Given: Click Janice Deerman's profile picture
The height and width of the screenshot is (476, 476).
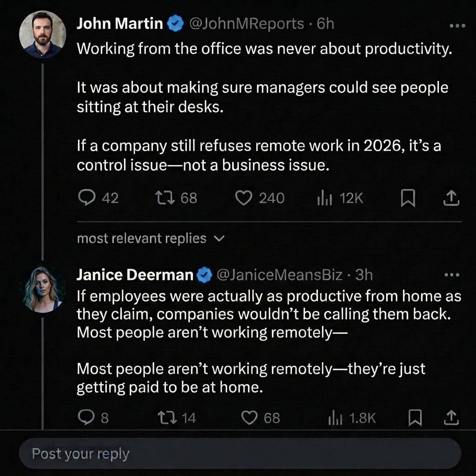Looking at the screenshot, I should click(x=42, y=289).
